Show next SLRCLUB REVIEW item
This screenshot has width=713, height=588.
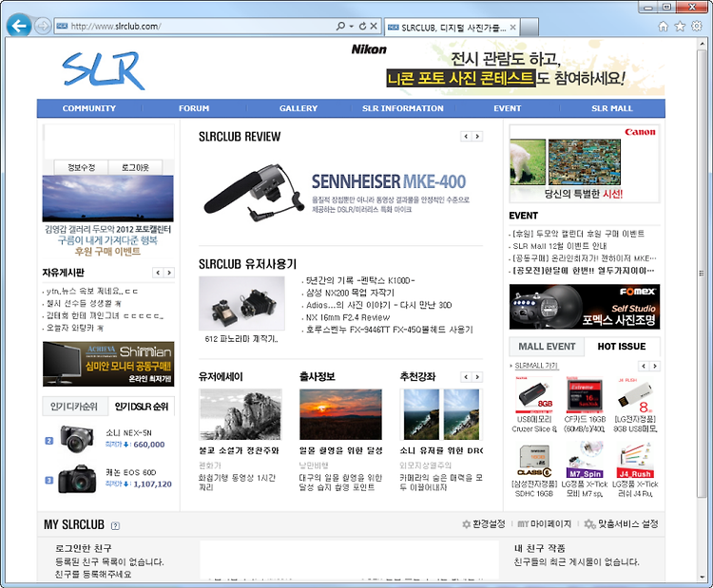477,137
